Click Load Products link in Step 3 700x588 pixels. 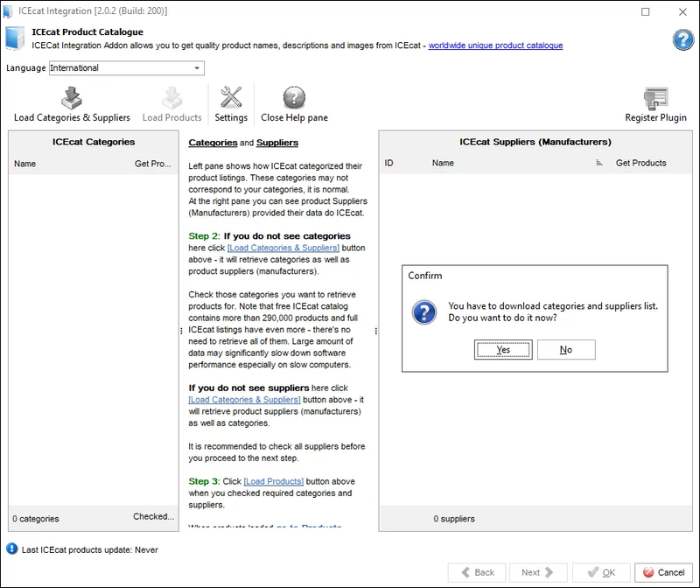(274, 481)
